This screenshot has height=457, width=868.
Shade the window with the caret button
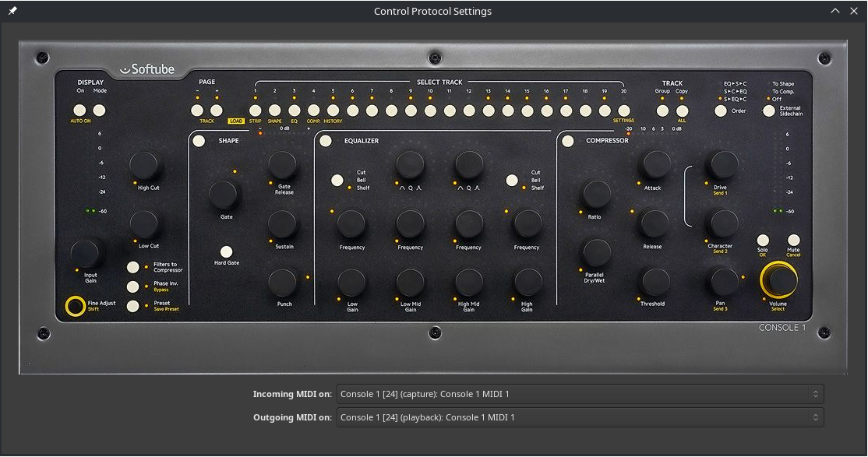click(x=834, y=11)
